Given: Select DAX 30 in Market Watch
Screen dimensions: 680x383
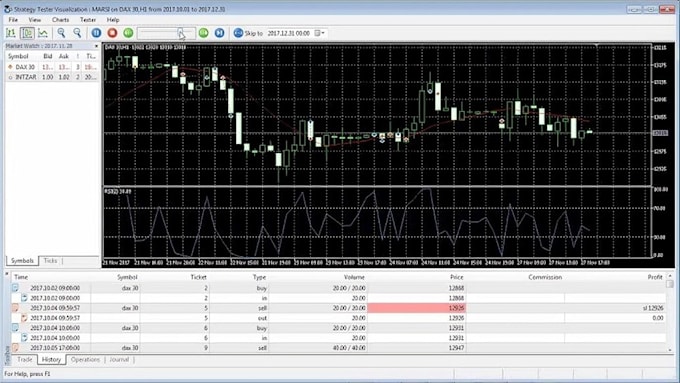Looking at the screenshot, I should click(x=52, y=67).
